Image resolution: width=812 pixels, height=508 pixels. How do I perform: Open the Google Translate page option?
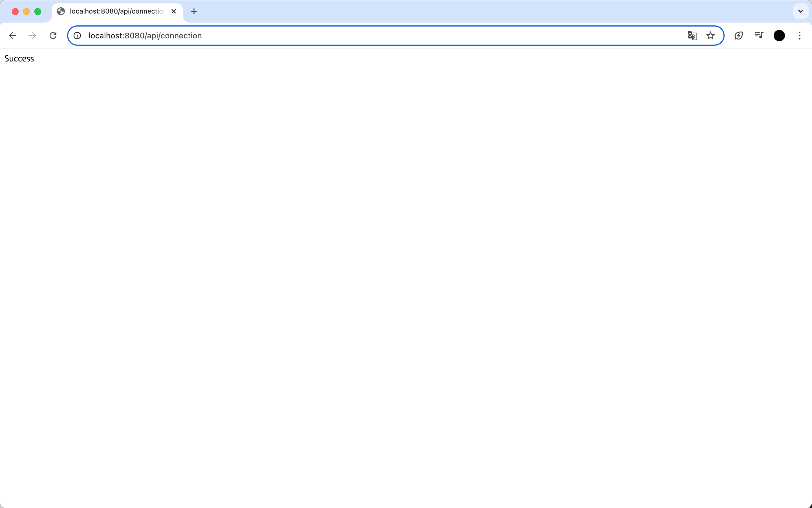coord(692,36)
